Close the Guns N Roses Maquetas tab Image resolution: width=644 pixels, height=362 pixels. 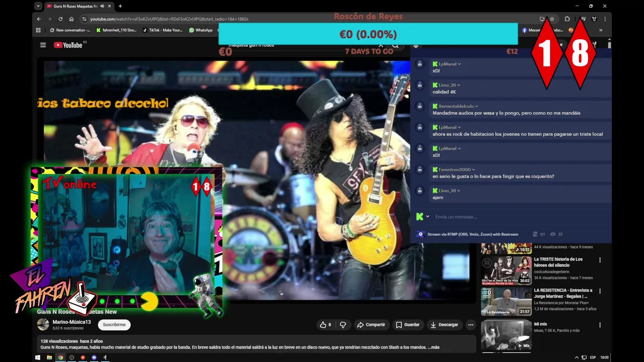(110, 6)
